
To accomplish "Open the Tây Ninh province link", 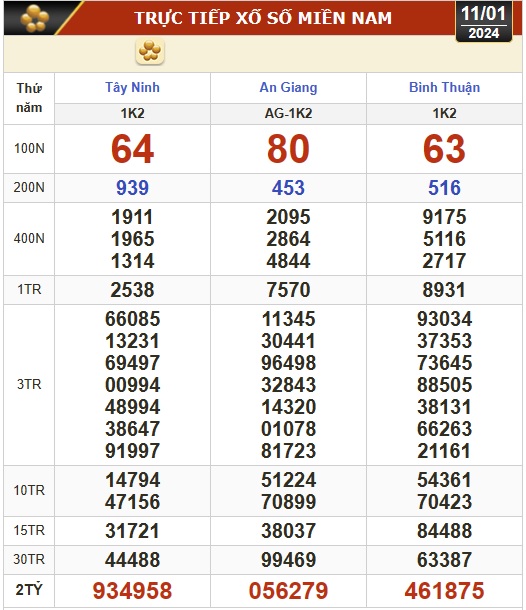I will 132,88.
